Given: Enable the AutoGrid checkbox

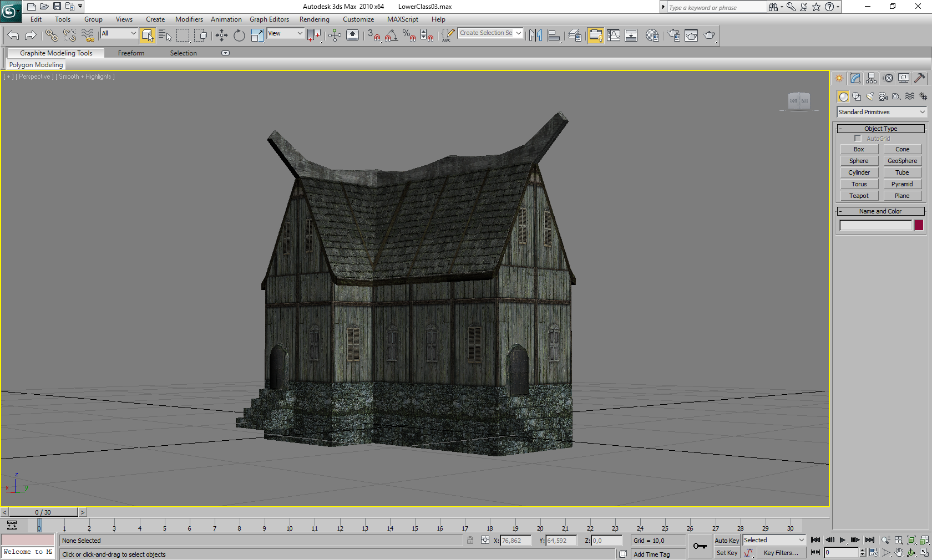Looking at the screenshot, I should click(x=858, y=139).
